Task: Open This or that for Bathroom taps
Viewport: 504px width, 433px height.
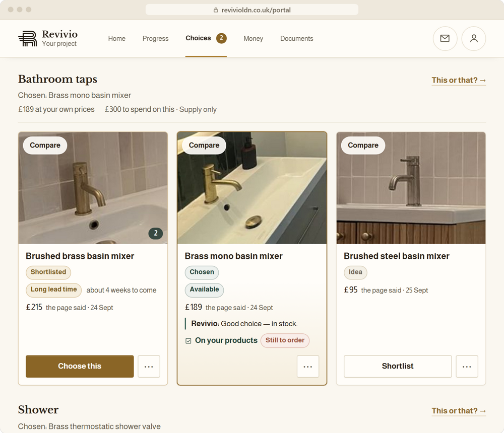Action: [459, 80]
